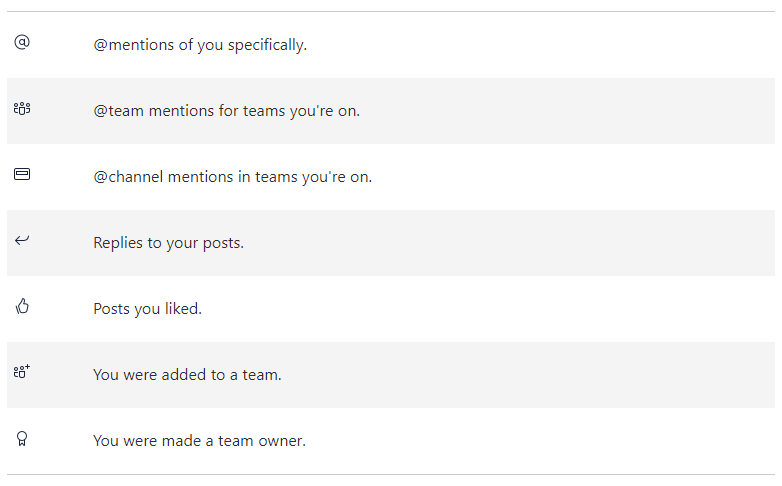Select 'You were made a team owner' text
This screenshot has height=486, width=782.
199,441
